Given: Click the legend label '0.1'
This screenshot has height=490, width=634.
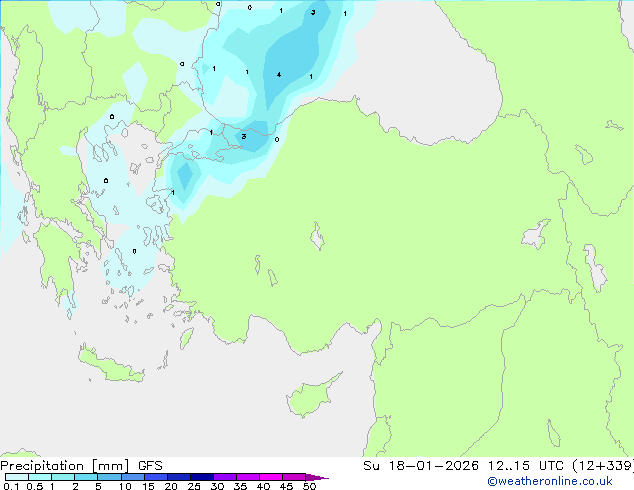Looking at the screenshot, I should click(11, 486).
